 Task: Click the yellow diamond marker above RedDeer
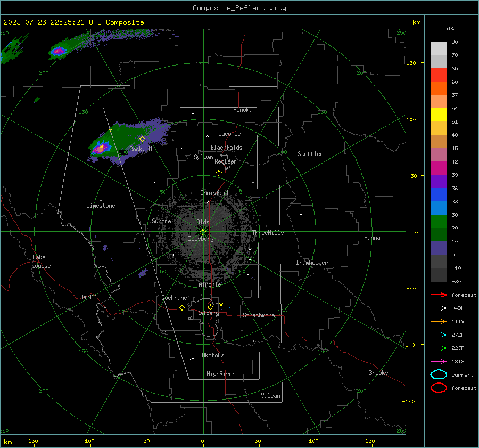219,173
